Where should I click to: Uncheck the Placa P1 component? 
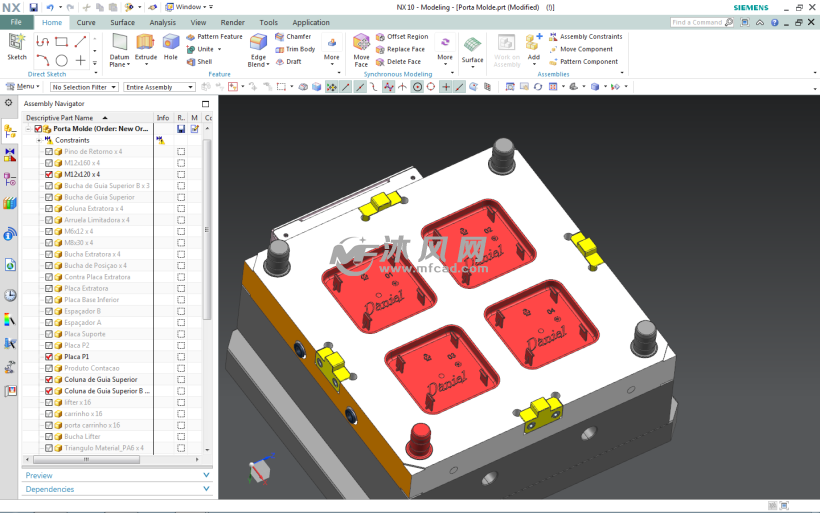pyautogui.click(x=49, y=357)
